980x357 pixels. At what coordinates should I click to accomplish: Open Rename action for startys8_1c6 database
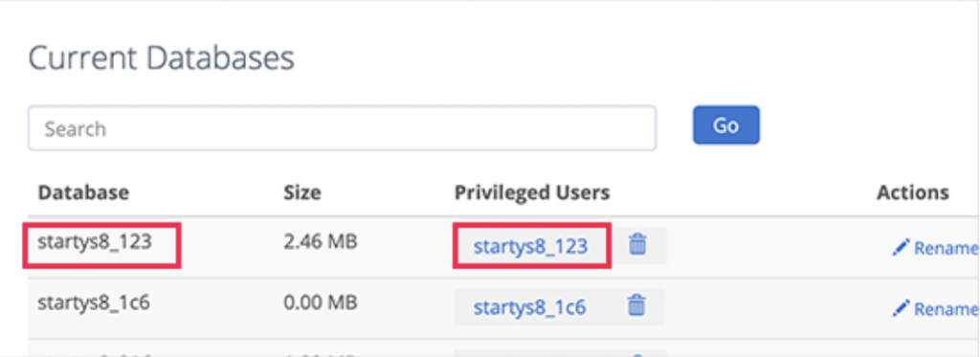click(935, 308)
